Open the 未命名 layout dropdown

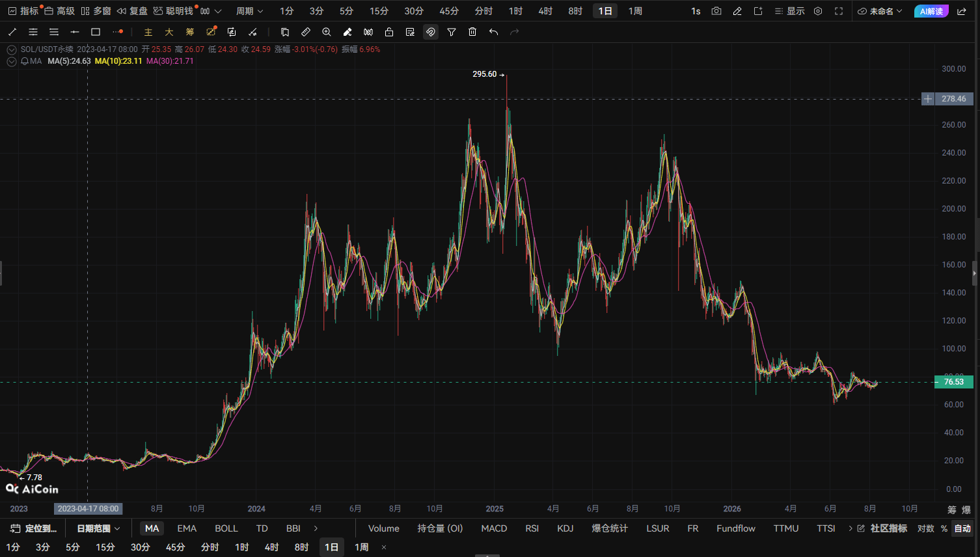[880, 11]
